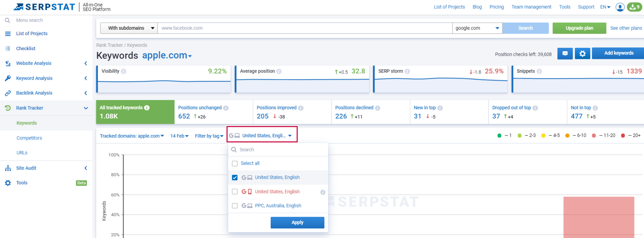Open the With subdomains dropdown

pyautogui.click(x=129, y=28)
